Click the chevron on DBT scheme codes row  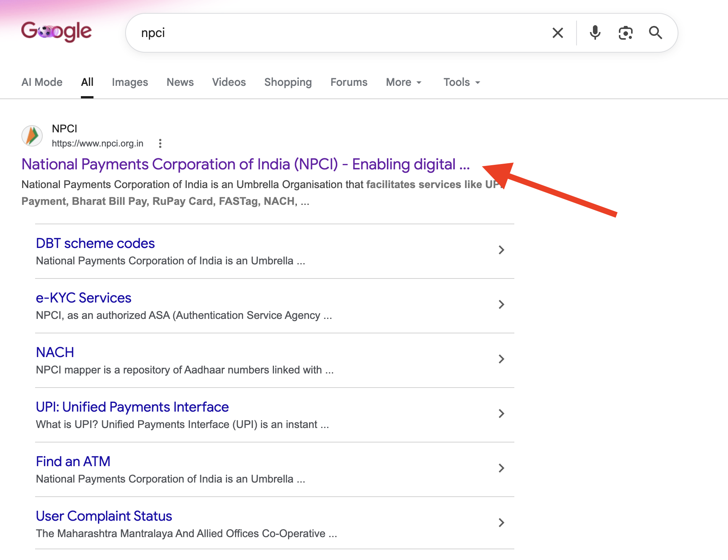tap(501, 250)
